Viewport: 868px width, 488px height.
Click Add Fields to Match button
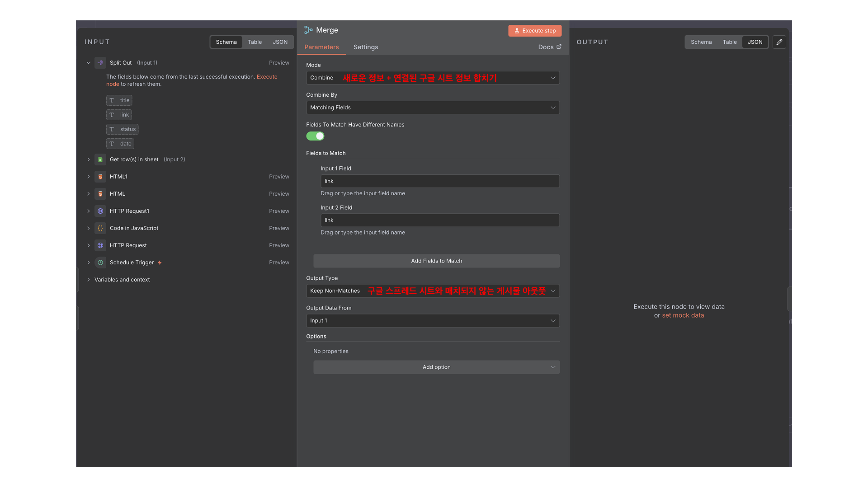pos(436,261)
